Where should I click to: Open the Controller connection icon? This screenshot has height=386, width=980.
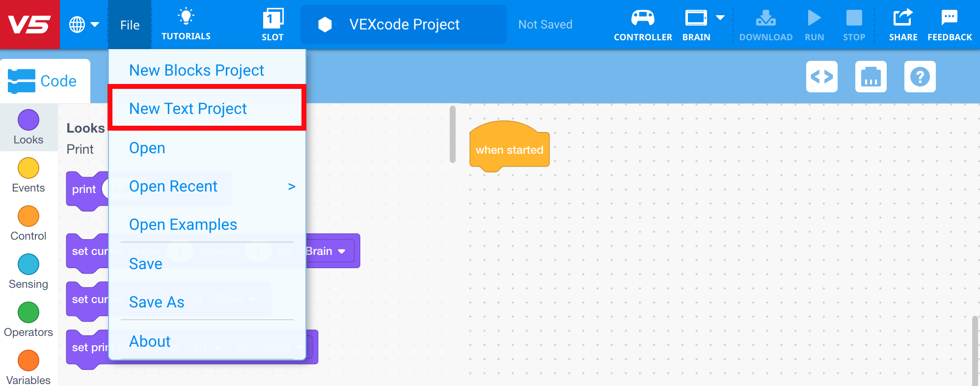pyautogui.click(x=642, y=19)
